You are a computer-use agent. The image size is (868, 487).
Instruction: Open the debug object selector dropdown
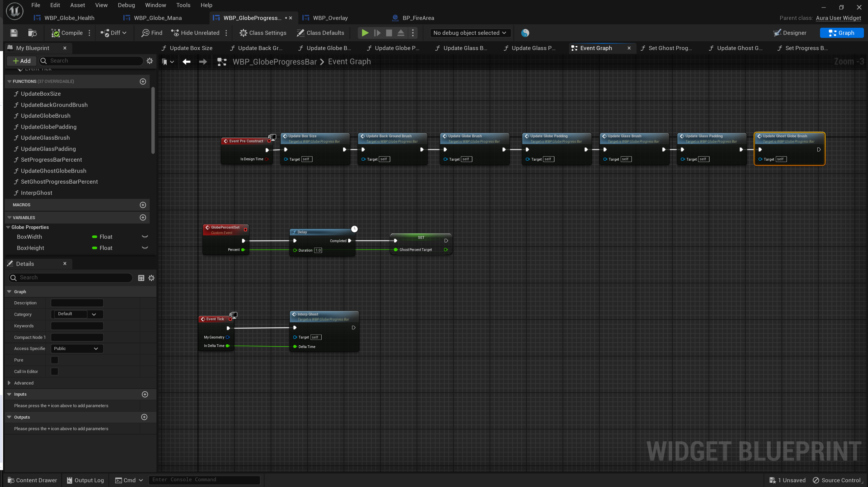click(470, 33)
